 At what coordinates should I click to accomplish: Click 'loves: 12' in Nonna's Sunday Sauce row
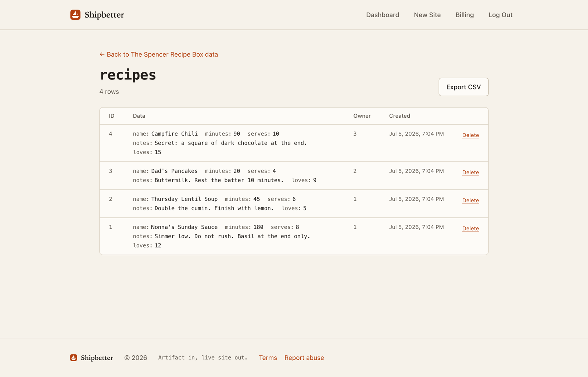tap(147, 246)
